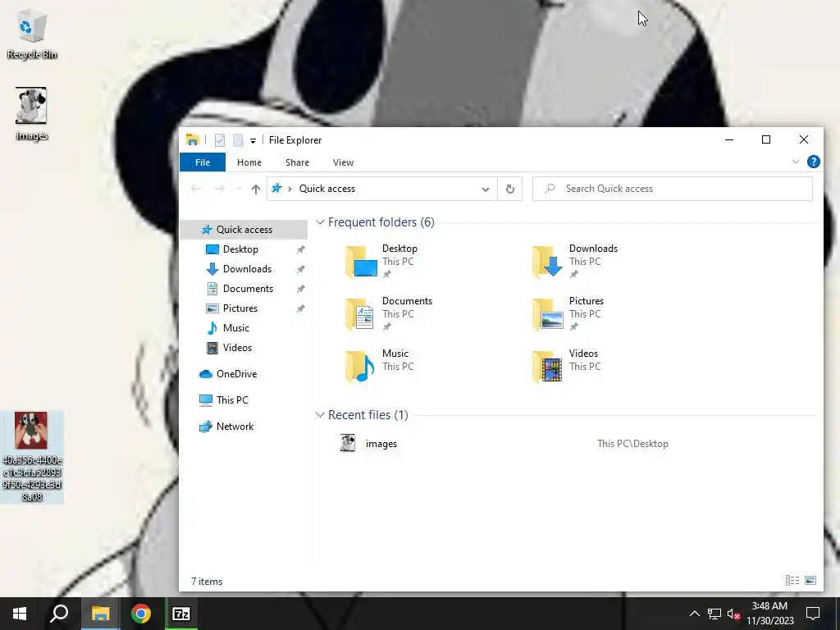This screenshot has width=840, height=630.
Task: Unpin Desktop using its sidebar pin icon
Action: [300, 249]
